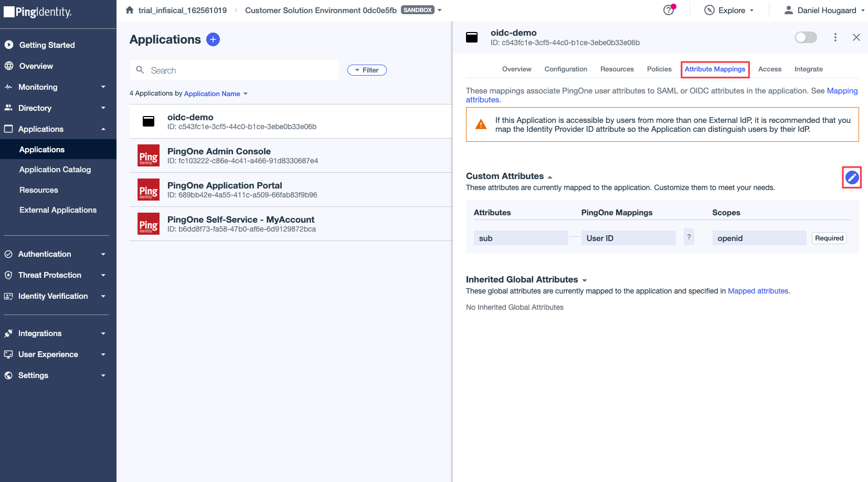Switch to the Overview tab
This screenshot has height=482, width=868.
(x=516, y=69)
